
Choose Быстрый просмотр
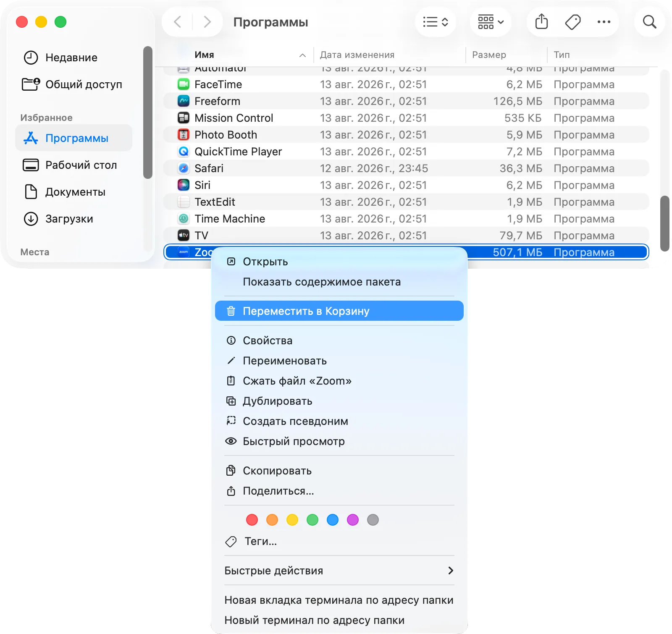(x=339, y=441)
